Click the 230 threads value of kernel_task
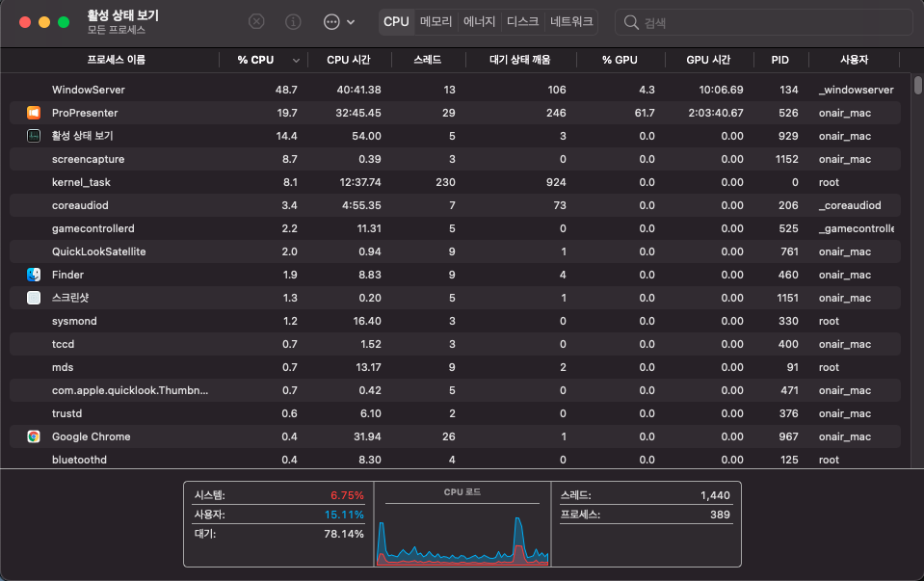Image resolution: width=924 pixels, height=581 pixels. [x=445, y=182]
